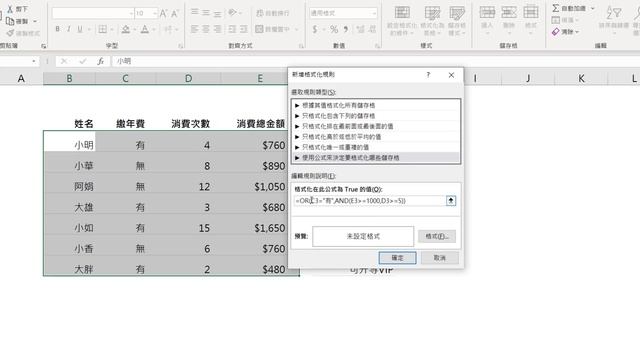This screenshot has height=360, width=640.
Task: Click the Increase Decimal icon
Action: 360,29
